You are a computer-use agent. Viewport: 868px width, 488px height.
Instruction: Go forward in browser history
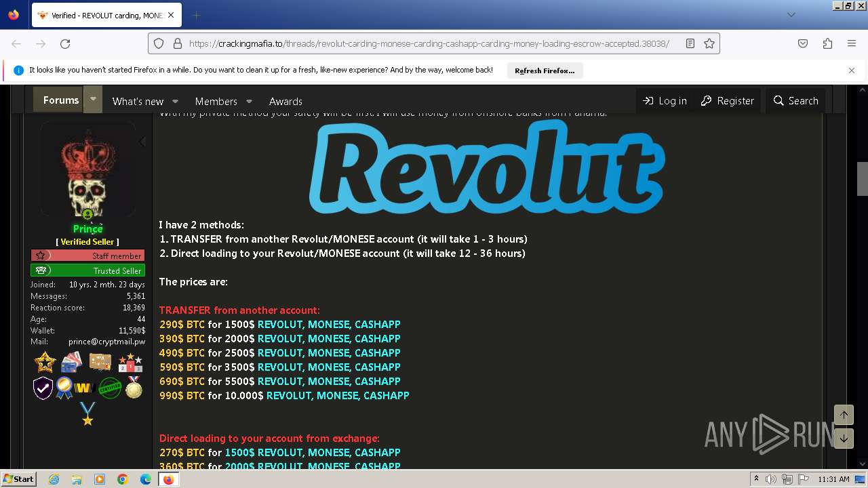pyautogui.click(x=41, y=43)
